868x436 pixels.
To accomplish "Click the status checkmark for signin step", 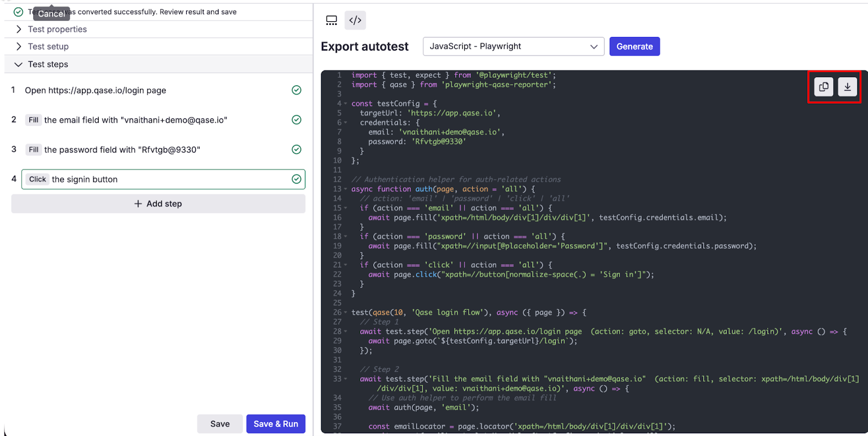I will tap(296, 179).
